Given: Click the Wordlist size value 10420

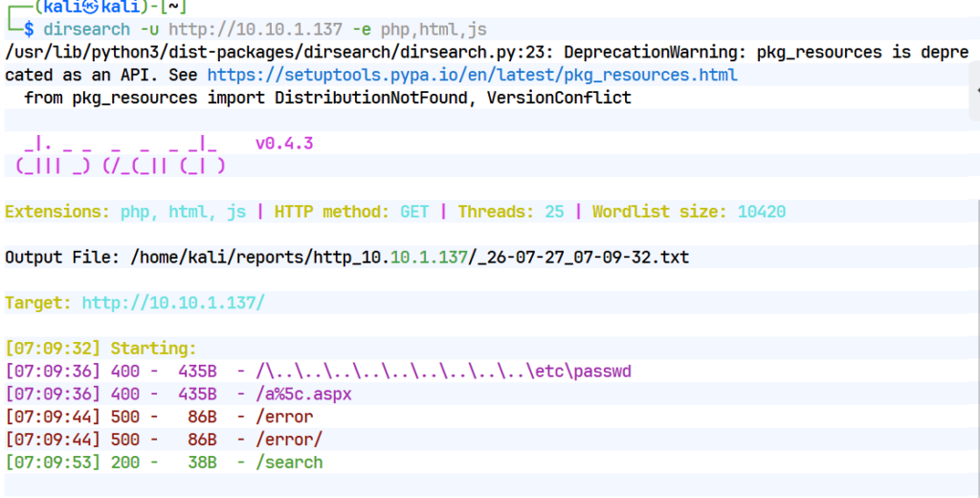Looking at the screenshot, I should coord(761,212).
